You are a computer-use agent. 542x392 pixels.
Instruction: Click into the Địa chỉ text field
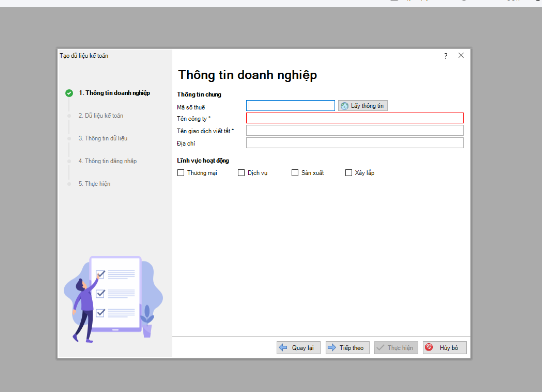(355, 143)
